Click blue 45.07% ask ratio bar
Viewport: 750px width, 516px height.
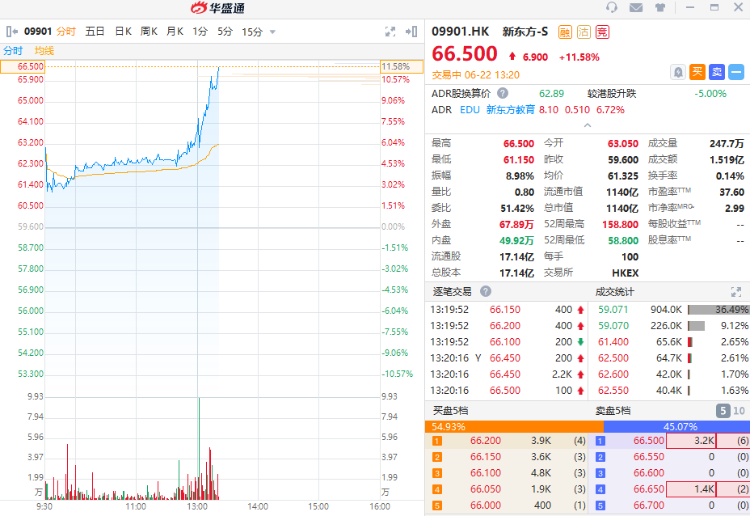click(x=677, y=427)
